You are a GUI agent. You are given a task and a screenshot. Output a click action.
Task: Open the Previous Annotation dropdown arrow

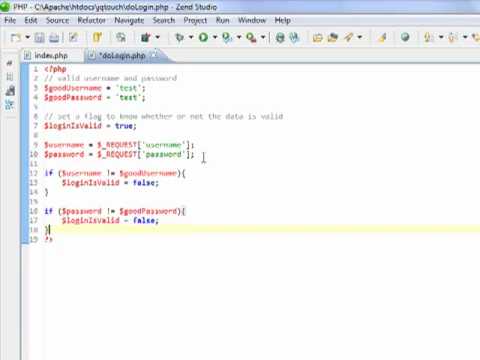[465, 37]
